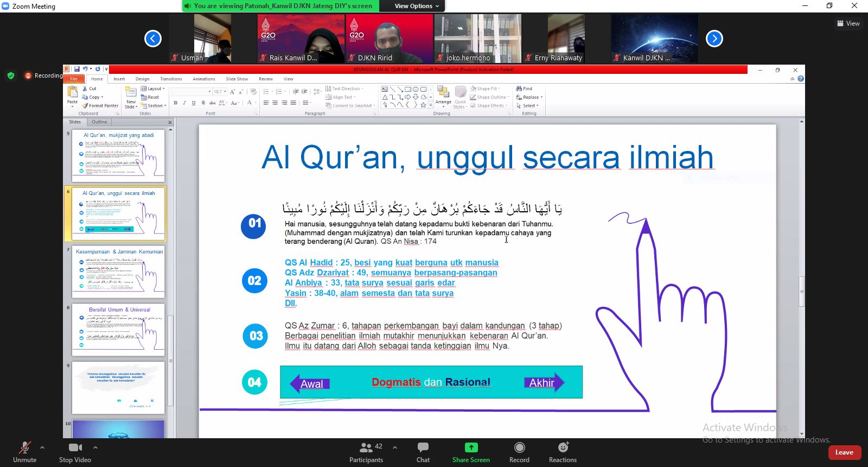Reset the slide layout with Reset
This screenshot has height=467, width=868.
[x=150, y=97]
